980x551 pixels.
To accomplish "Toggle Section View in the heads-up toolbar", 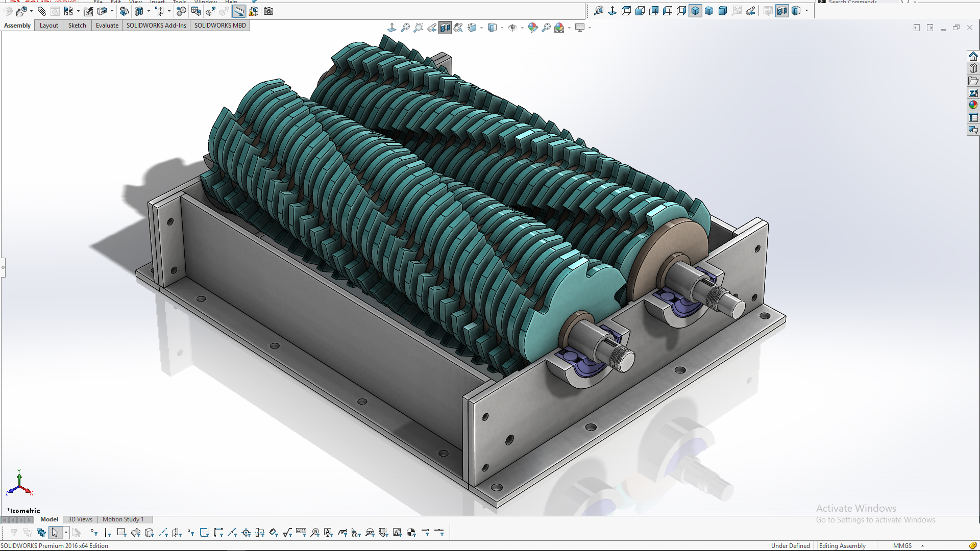I will [x=445, y=28].
